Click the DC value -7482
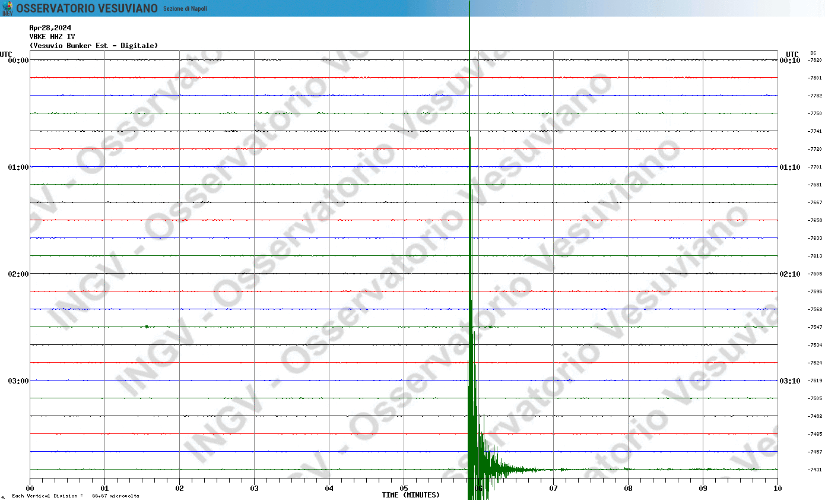 click(815, 416)
